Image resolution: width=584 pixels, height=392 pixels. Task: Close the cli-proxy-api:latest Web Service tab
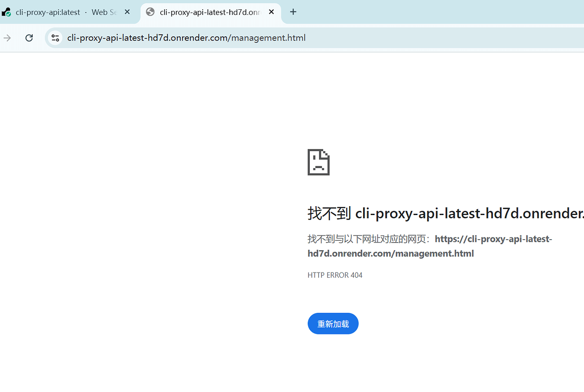(x=127, y=12)
